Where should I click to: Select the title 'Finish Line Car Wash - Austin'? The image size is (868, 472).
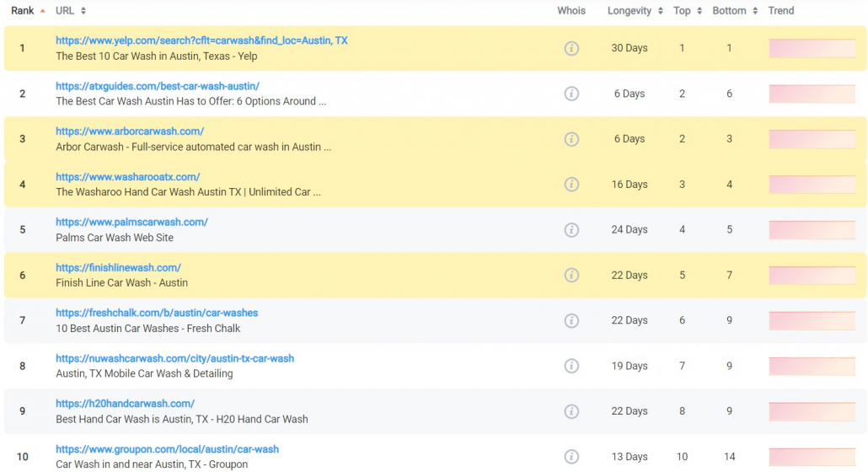point(122,282)
